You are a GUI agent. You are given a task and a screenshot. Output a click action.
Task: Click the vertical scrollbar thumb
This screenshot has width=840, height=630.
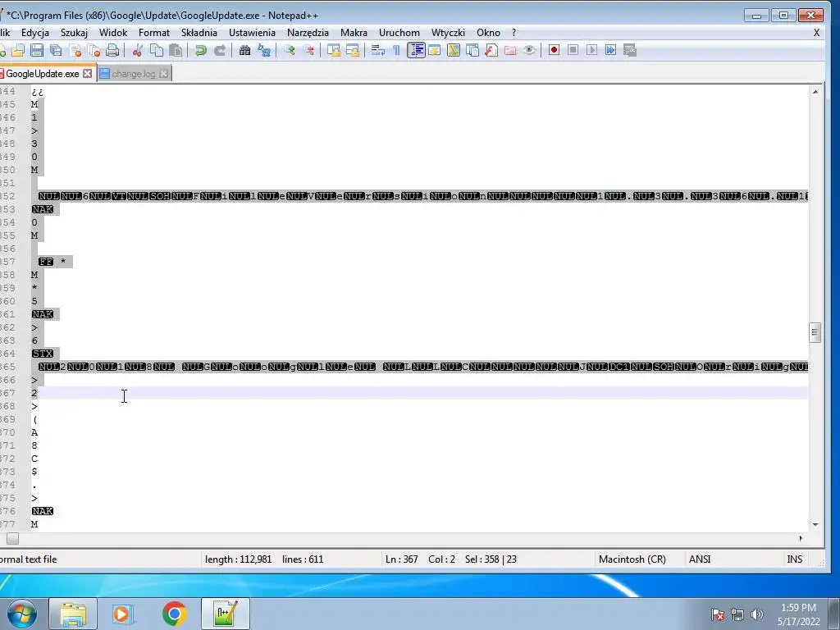pos(815,333)
